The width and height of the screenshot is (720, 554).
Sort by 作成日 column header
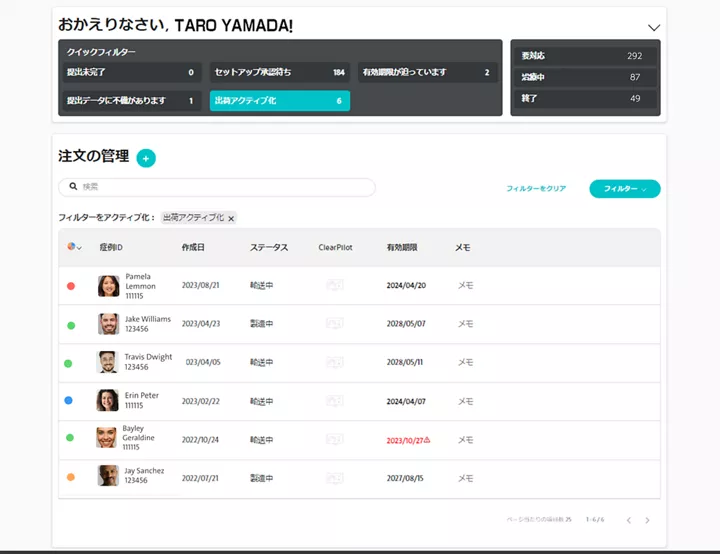coord(193,247)
